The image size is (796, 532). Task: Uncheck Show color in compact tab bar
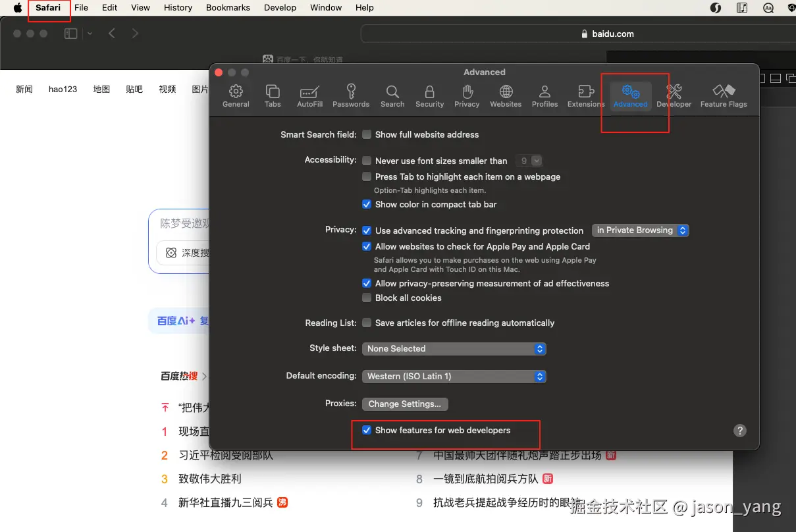coord(367,204)
